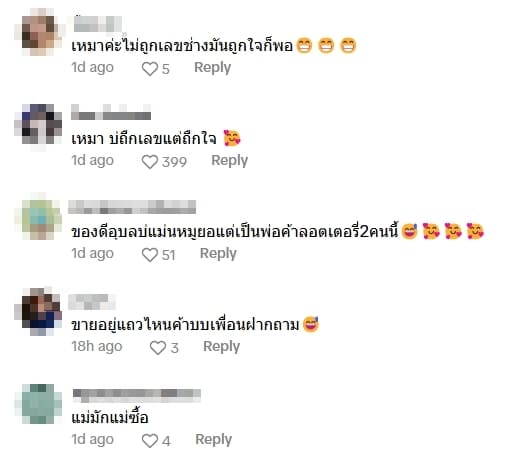Like the comment with 5 likes

coord(150,69)
